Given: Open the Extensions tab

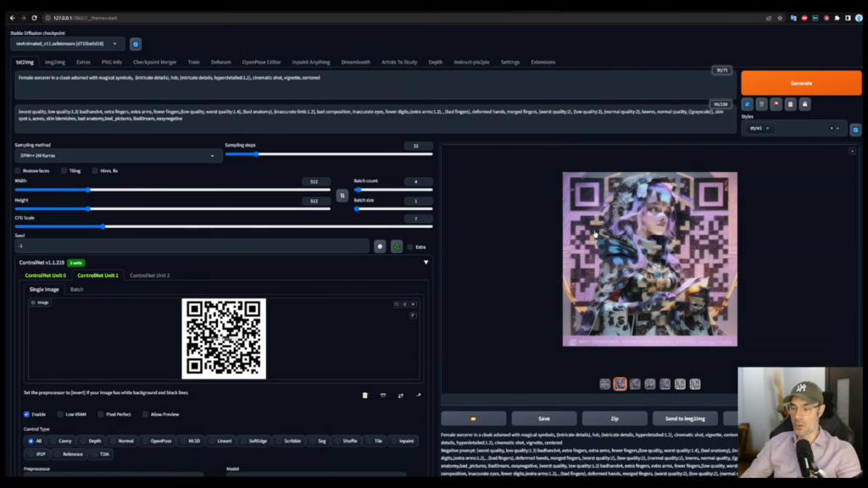Looking at the screenshot, I should [x=543, y=63].
